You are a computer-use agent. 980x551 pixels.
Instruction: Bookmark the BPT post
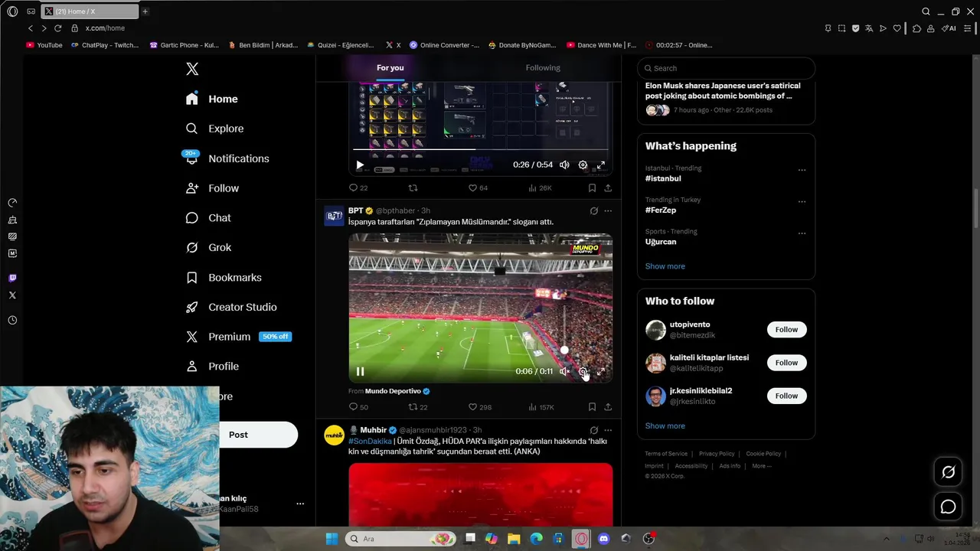pyautogui.click(x=592, y=407)
